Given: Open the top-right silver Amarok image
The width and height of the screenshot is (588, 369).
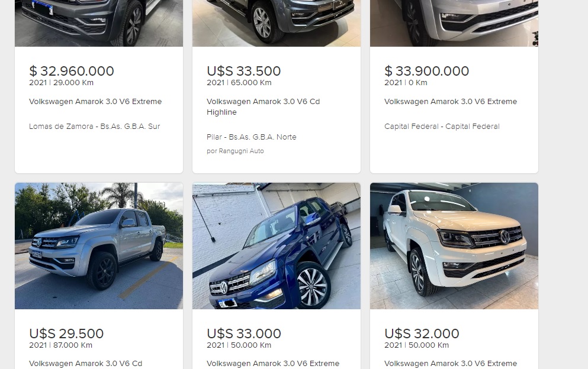Looking at the screenshot, I should point(454,23).
